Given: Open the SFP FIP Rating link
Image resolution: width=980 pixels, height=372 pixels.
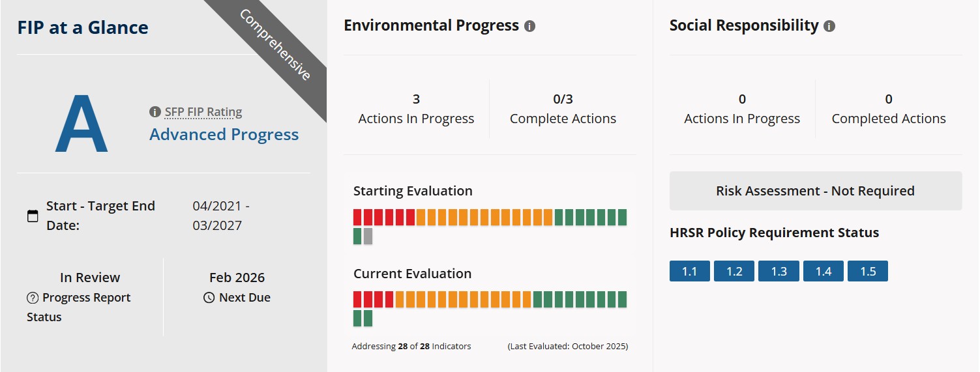Looking at the screenshot, I should (203, 112).
